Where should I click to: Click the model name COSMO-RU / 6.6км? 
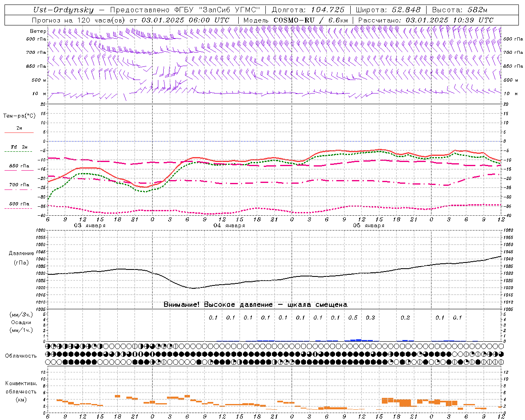tap(310, 20)
